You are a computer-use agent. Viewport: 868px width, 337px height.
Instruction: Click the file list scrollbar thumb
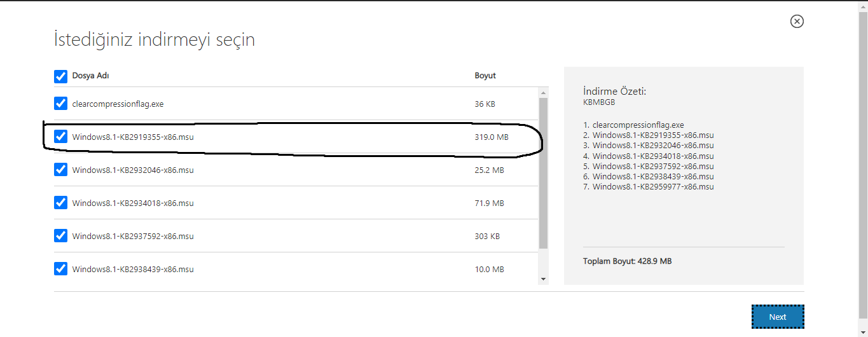[543, 172]
